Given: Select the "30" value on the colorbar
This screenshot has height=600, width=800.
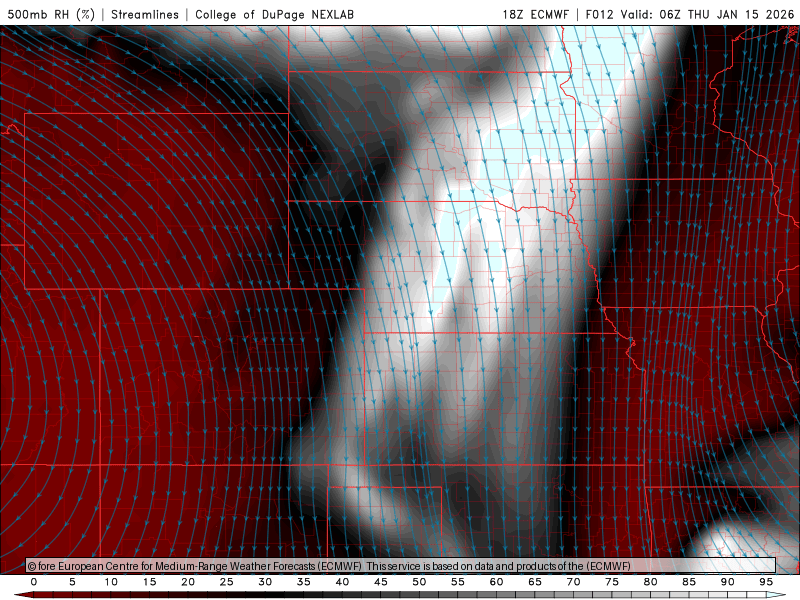Looking at the screenshot, I should (265, 582).
